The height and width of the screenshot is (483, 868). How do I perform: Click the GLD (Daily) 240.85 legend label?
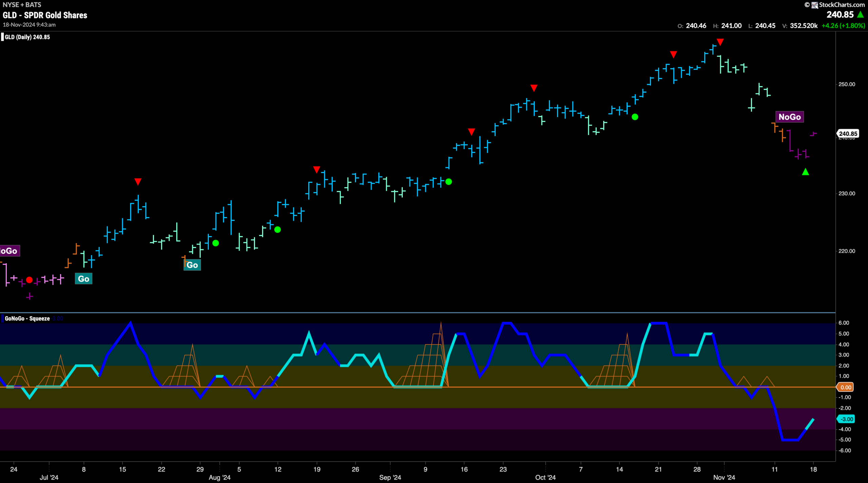tap(27, 37)
